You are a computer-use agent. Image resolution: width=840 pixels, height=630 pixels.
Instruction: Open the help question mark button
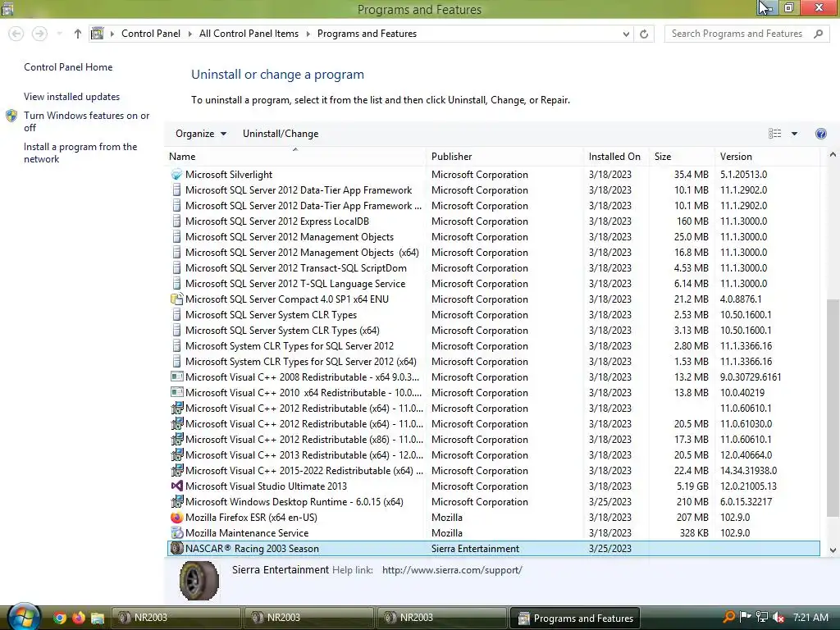coord(820,134)
